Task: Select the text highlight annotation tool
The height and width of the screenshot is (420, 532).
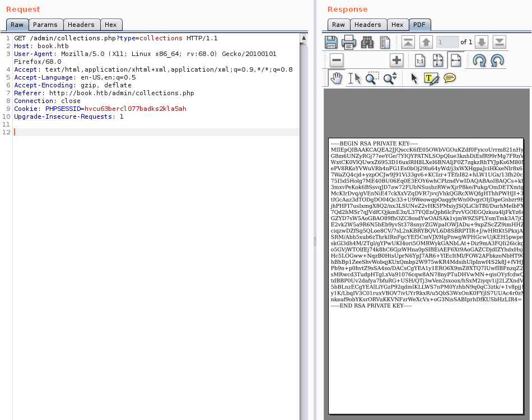Action: (x=432, y=78)
